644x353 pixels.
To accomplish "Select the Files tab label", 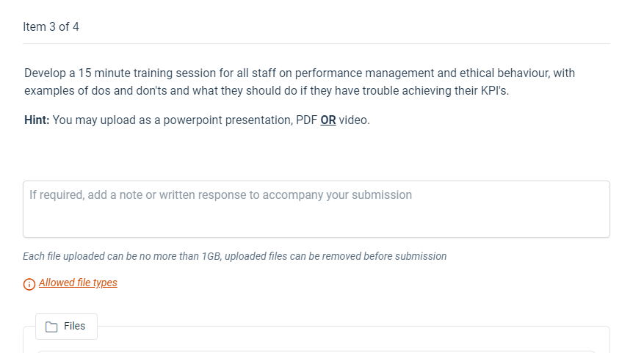I will tap(74, 326).
